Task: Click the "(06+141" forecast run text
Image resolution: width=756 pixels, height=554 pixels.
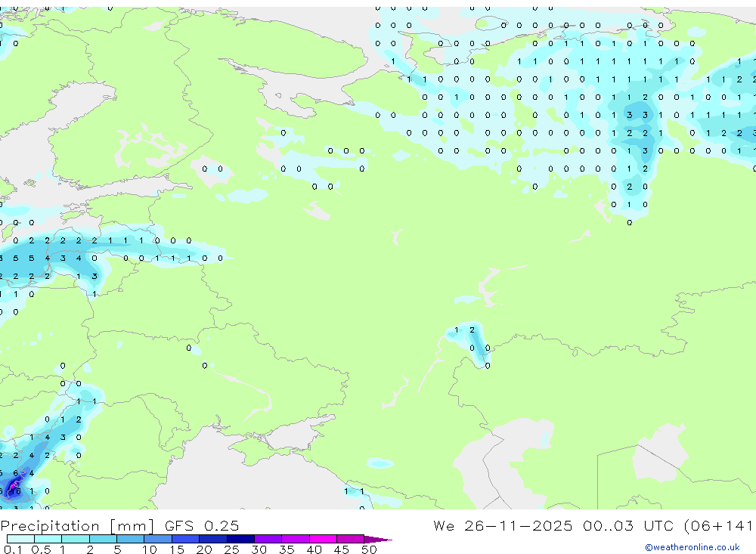Action: tap(718, 525)
